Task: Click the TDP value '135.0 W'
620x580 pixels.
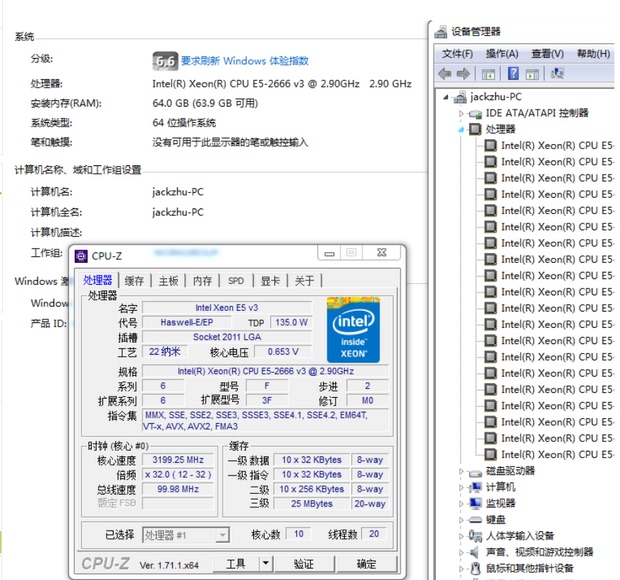Action: click(x=291, y=322)
